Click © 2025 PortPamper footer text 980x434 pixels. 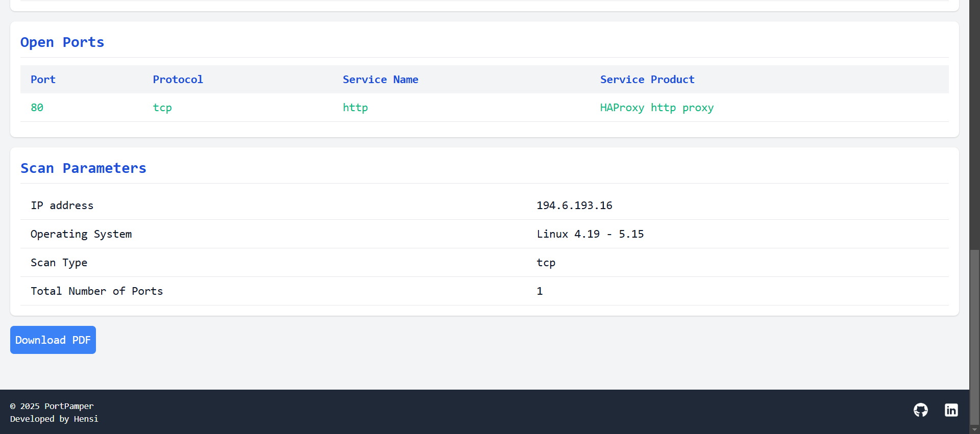click(x=52, y=406)
